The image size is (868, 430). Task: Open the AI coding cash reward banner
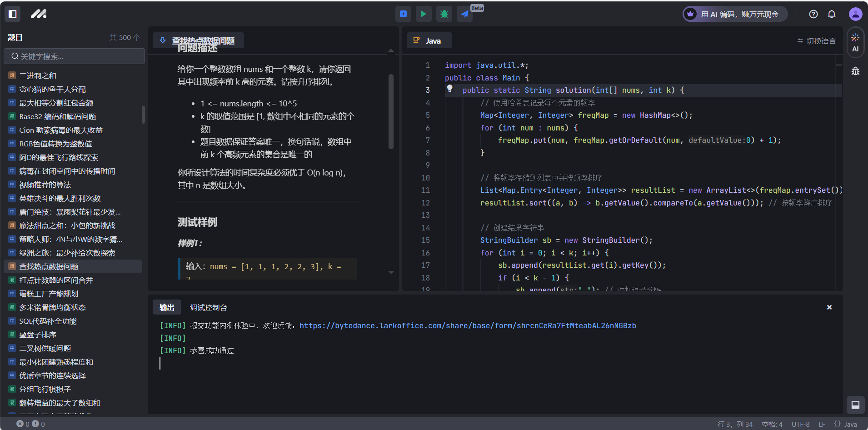point(735,14)
